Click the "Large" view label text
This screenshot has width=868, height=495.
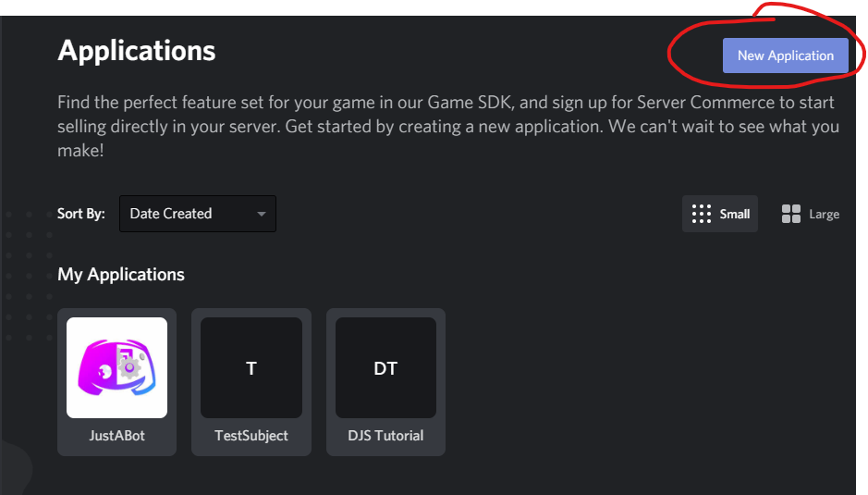tap(824, 214)
